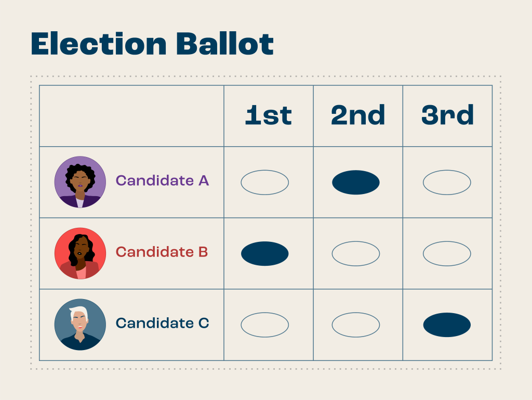Click the Candidate C name label
The height and width of the screenshot is (400, 532).
click(162, 323)
